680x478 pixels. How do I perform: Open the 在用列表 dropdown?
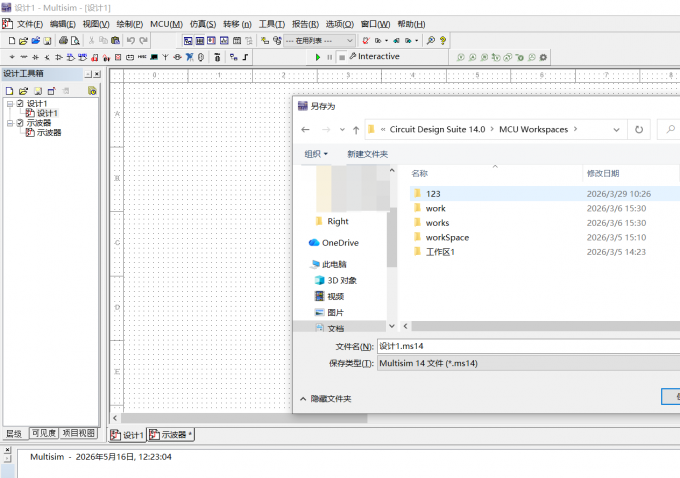tap(320, 41)
